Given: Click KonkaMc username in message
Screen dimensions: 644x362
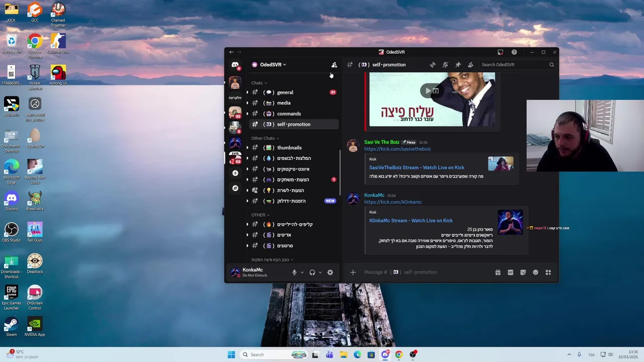Looking at the screenshot, I should (x=374, y=195).
